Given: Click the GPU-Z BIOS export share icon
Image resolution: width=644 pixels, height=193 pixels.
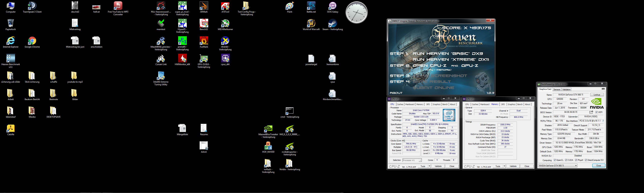Looking at the screenshot, I should pyautogui.click(x=591, y=112).
